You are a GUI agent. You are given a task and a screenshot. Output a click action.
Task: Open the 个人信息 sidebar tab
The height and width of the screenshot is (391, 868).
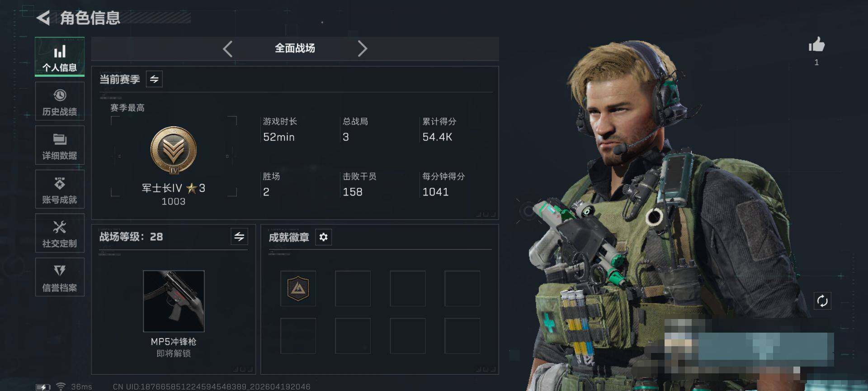(60, 57)
